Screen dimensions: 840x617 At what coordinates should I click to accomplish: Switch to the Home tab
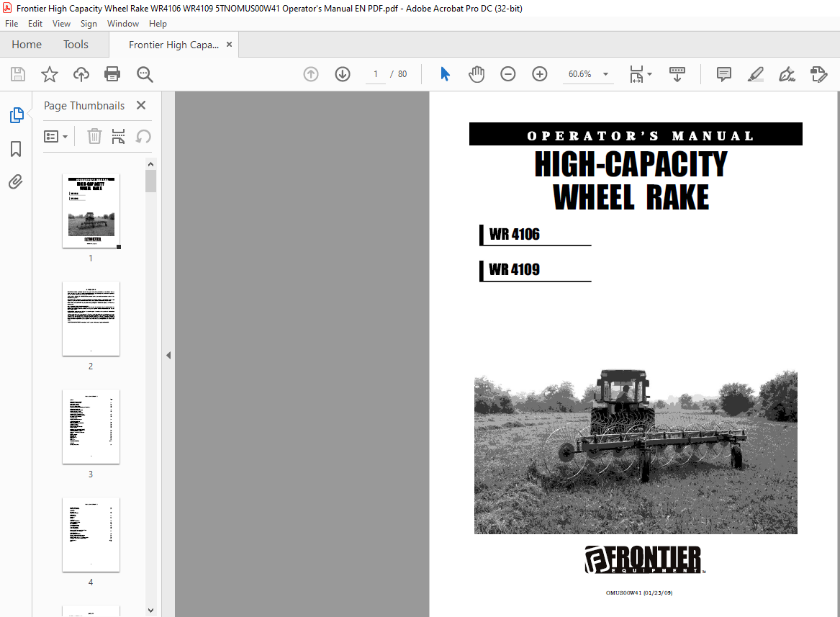27,45
